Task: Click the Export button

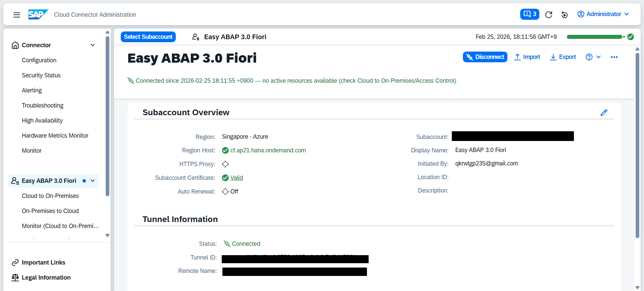Action: 563,57
